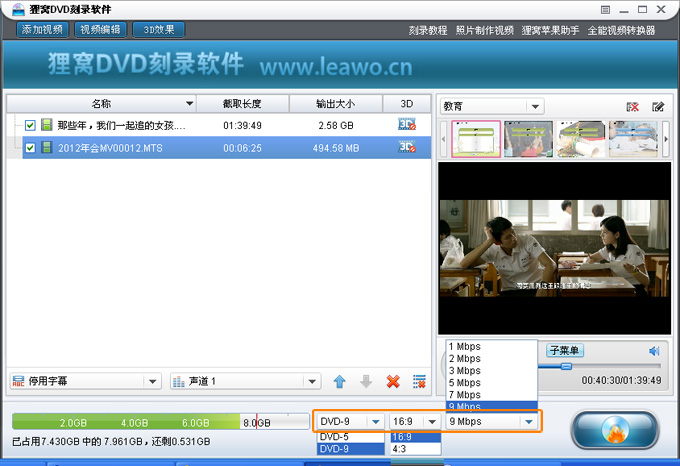Click the app logo in the title bar

click(18, 9)
